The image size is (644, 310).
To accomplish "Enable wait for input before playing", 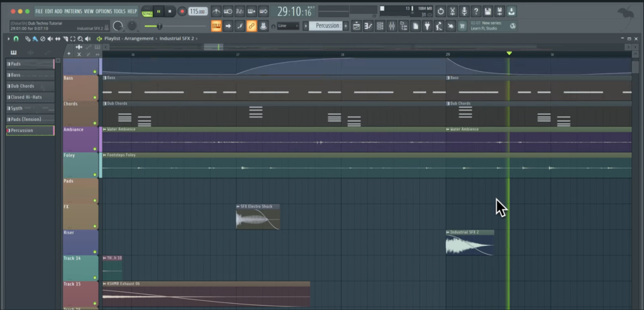I will [x=228, y=11].
